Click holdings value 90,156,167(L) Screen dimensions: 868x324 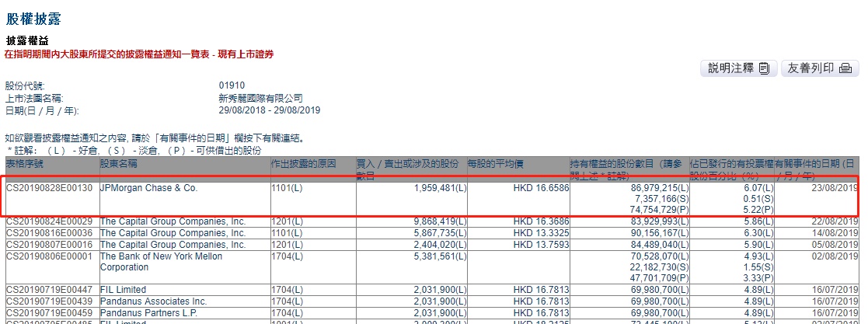click(x=661, y=233)
